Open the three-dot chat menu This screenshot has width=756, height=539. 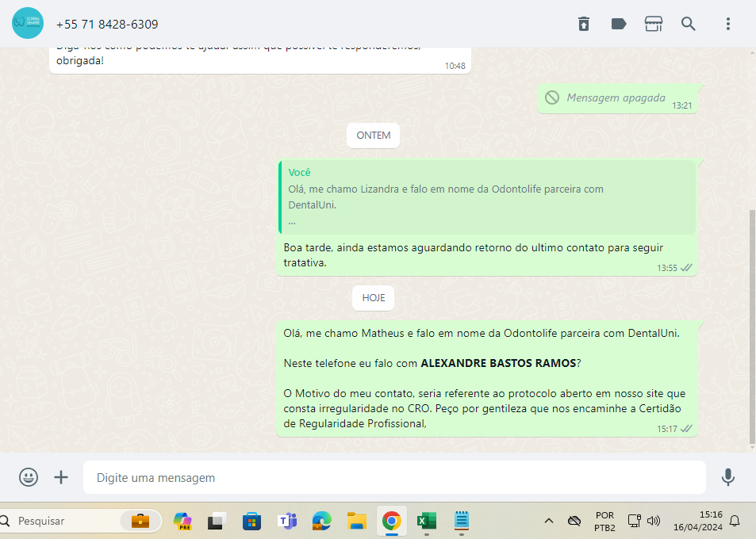727,24
